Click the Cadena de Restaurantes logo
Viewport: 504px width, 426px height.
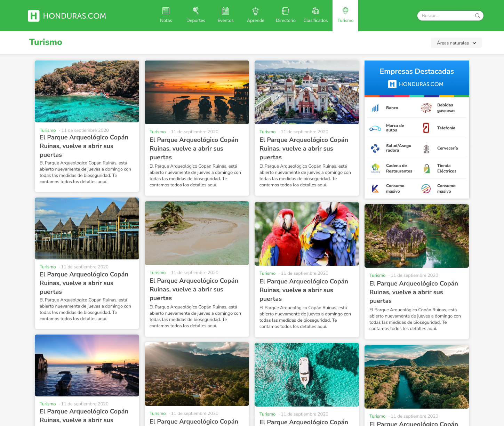pos(375,168)
